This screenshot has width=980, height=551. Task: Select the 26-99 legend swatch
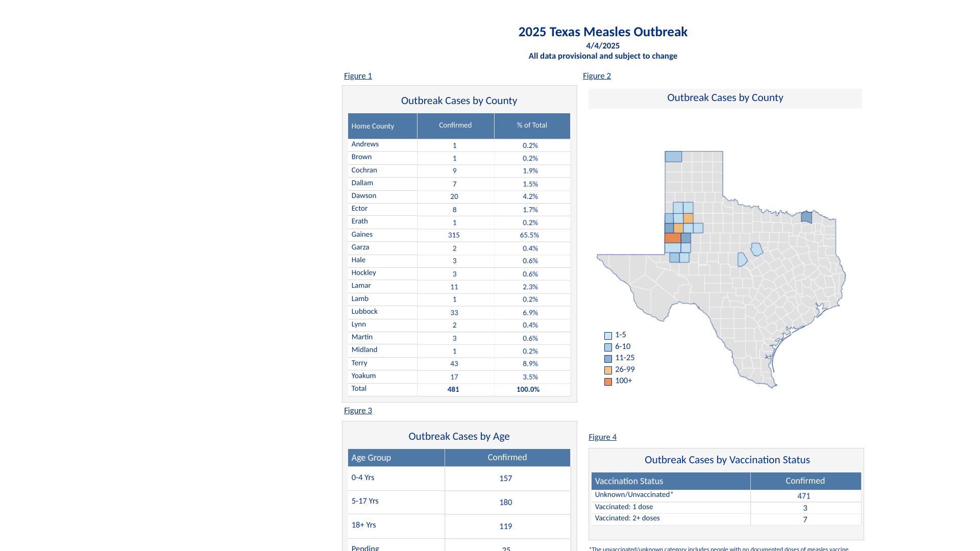click(608, 370)
